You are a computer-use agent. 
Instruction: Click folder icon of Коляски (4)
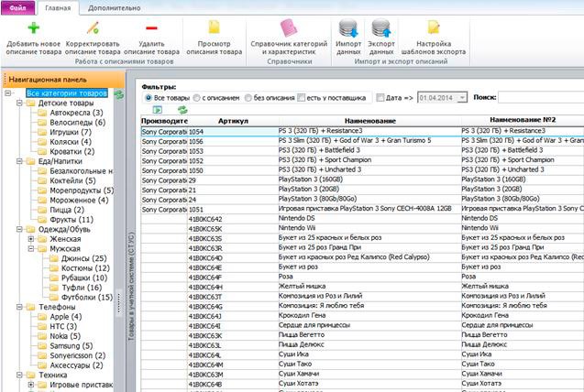tap(42, 142)
